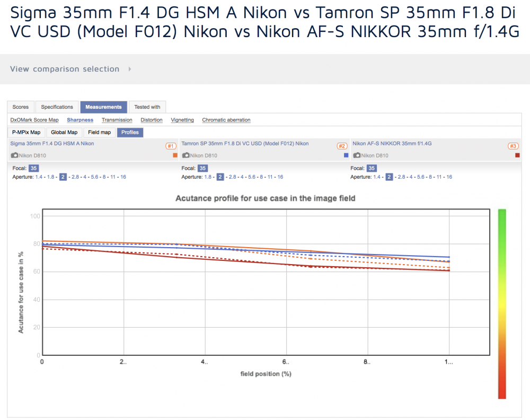Click the camera icon beside Sigma's Nikon D810
The image size is (530, 420).
pyautogui.click(x=14, y=155)
